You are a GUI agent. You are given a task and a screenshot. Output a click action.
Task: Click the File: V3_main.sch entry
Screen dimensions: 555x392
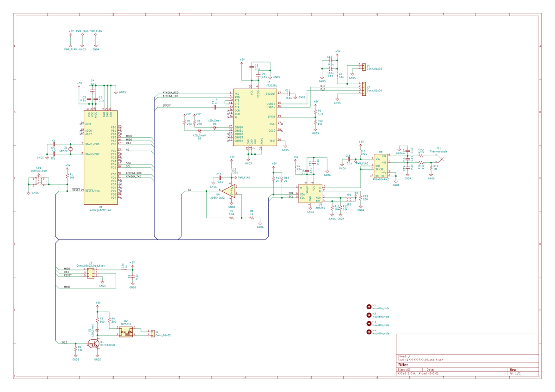pos(420,360)
